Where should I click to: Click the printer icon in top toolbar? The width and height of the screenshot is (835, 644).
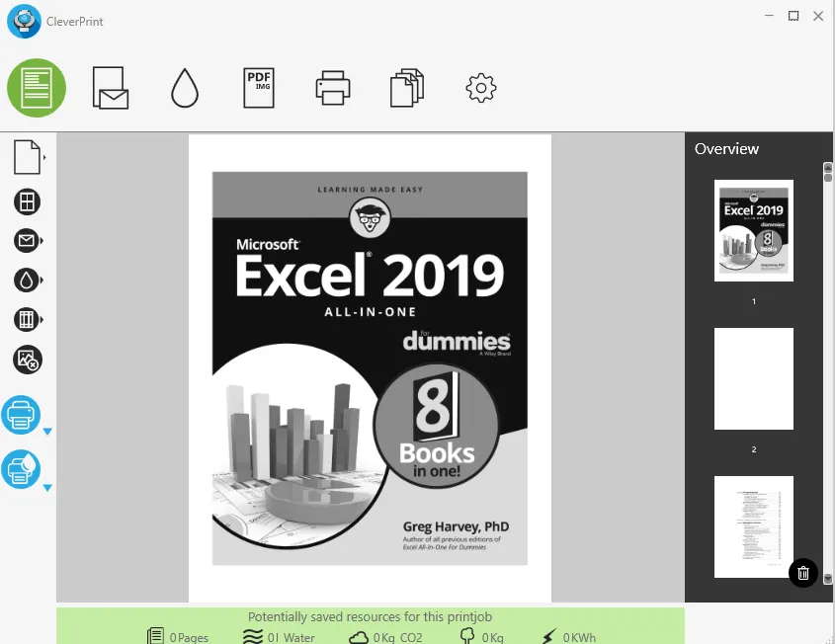[x=333, y=89]
